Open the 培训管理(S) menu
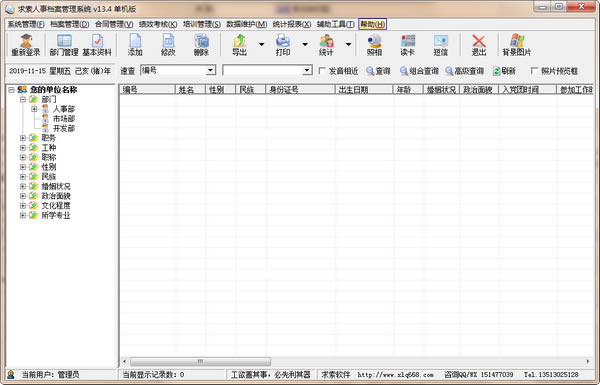Screen dimensions: 600x385 [x=202, y=24]
